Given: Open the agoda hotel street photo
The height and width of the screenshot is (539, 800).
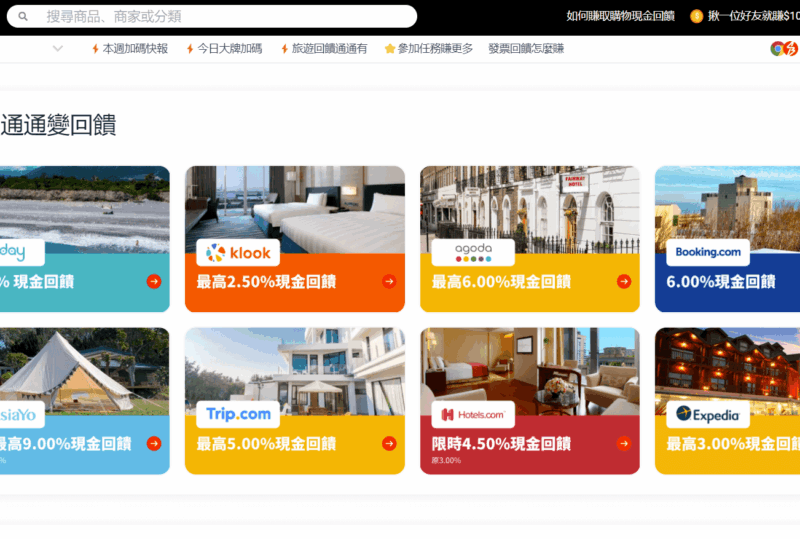Looking at the screenshot, I should click(530, 209).
